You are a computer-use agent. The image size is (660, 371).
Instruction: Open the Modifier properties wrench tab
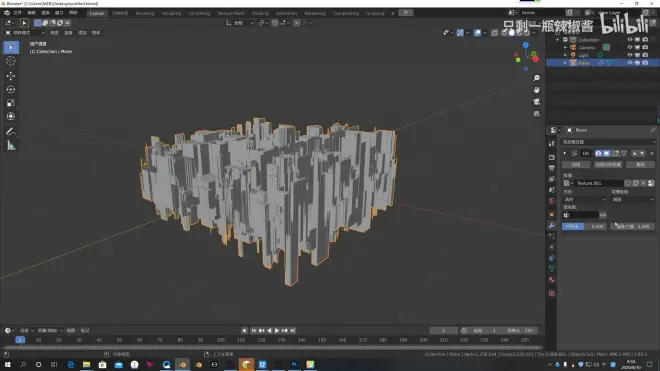click(551, 226)
